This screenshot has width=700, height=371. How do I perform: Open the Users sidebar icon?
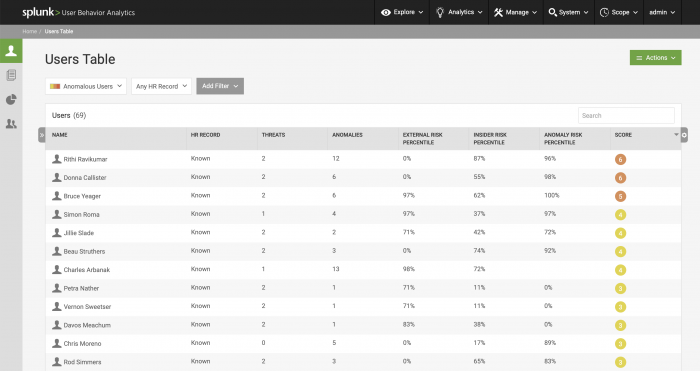tap(11, 51)
